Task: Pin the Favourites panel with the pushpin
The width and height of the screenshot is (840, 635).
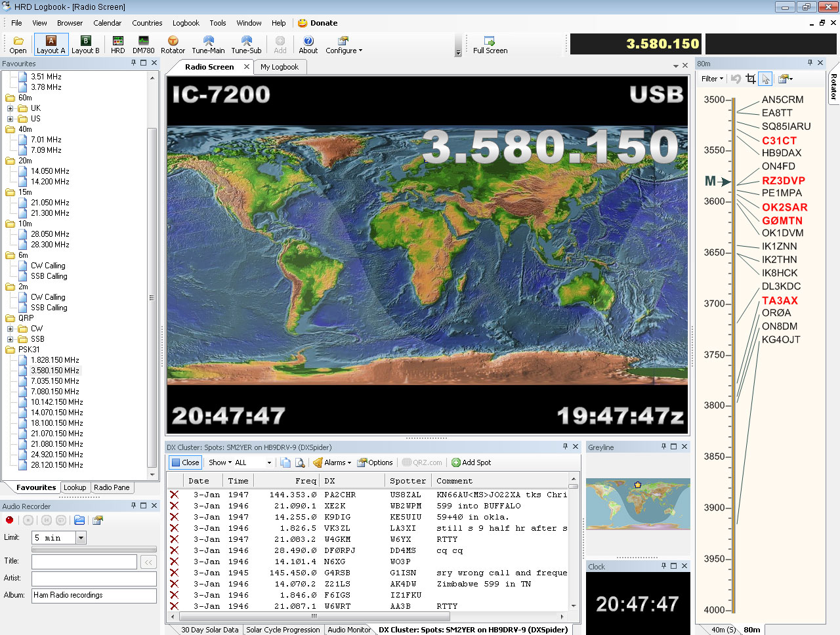Action: click(133, 63)
